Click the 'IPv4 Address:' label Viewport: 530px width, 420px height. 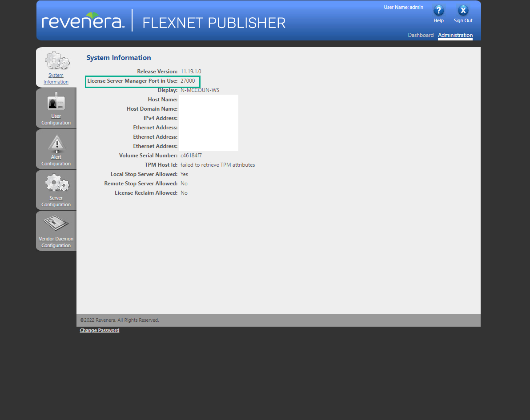[161, 118]
